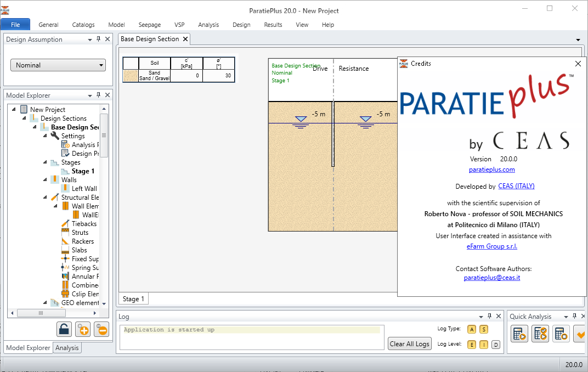
Task: Open the paratieplus.com link in Credits
Action: 492,169
